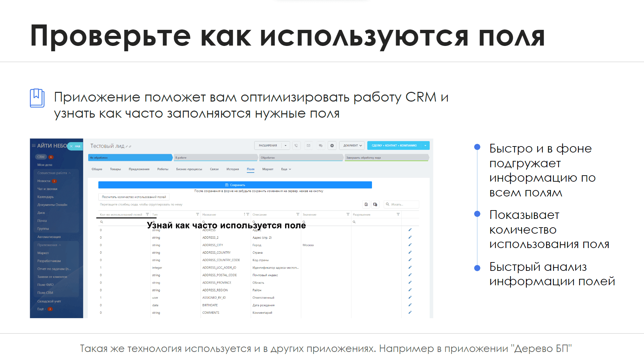Open filter icon of Название column

(x=248, y=215)
